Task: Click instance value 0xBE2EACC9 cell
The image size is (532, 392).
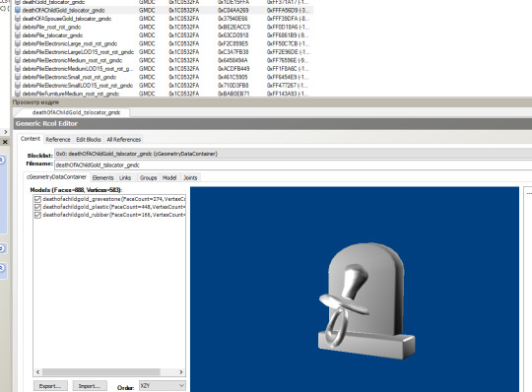Action: 234,27
